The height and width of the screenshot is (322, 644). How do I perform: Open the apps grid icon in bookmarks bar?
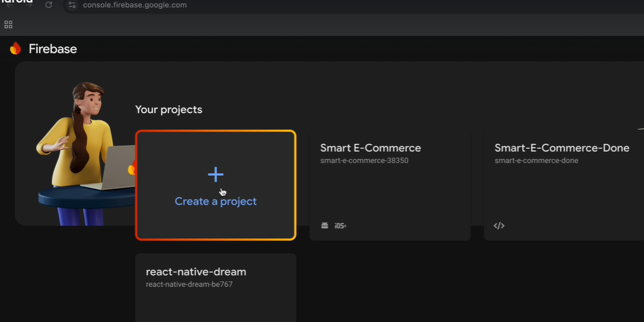[8, 24]
